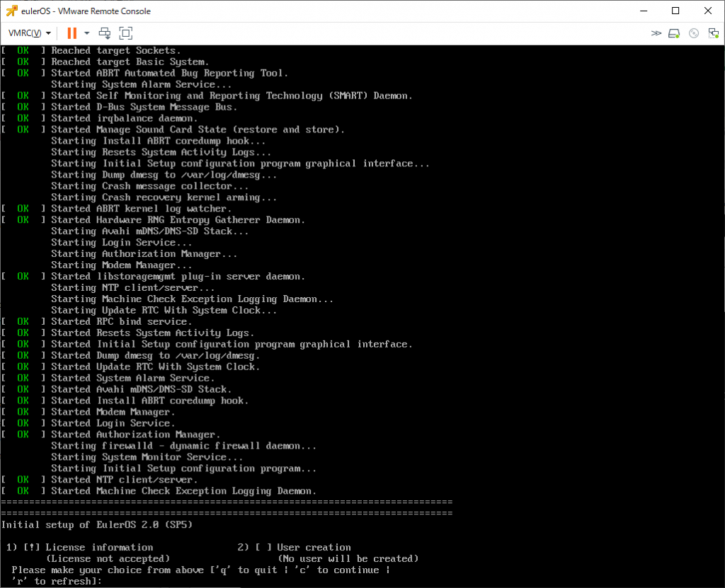Click 'Started D-Bus System Message Bus.' line

coord(144,108)
